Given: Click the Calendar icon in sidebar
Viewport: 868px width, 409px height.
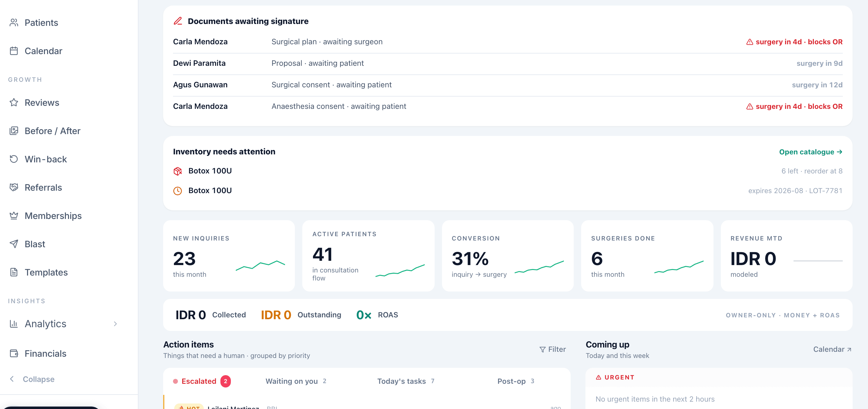Looking at the screenshot, I should point(14,51).
